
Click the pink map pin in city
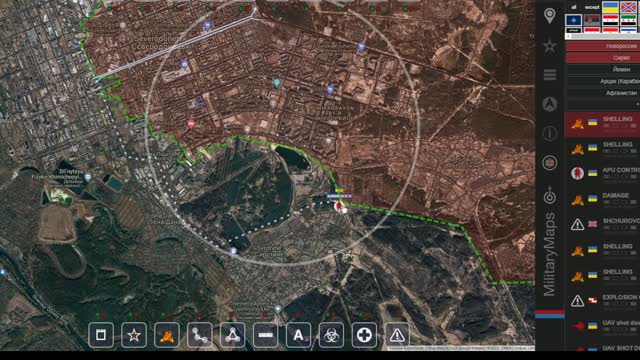tap(191, 124)
